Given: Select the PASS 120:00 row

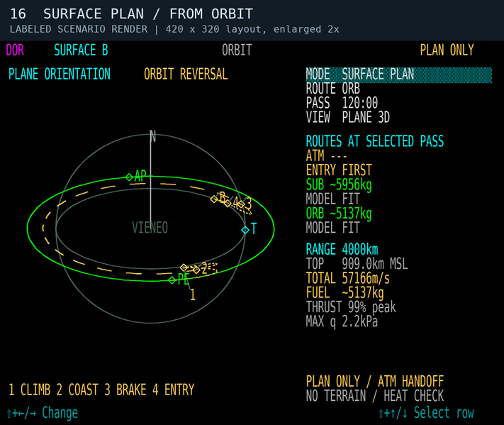Looking at the screenshot, I should [x=342, y=103].
